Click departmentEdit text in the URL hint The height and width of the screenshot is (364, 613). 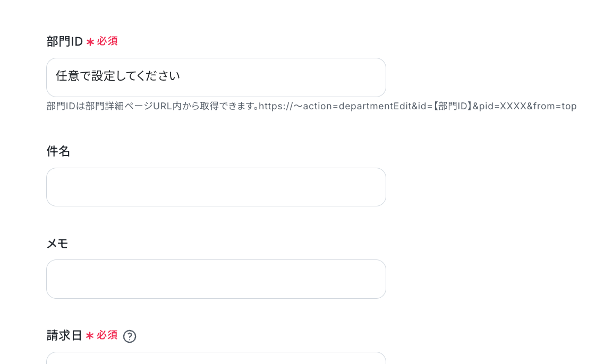pos(374,106)
